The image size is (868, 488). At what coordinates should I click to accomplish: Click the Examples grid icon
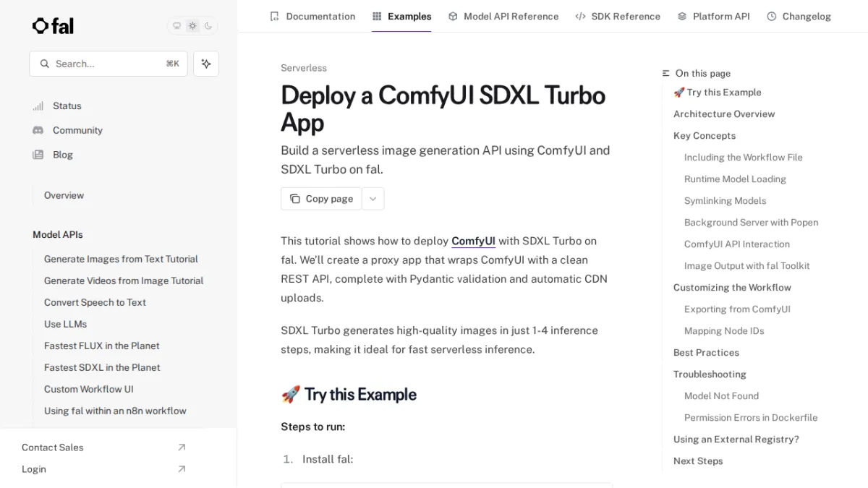(377, 16)
